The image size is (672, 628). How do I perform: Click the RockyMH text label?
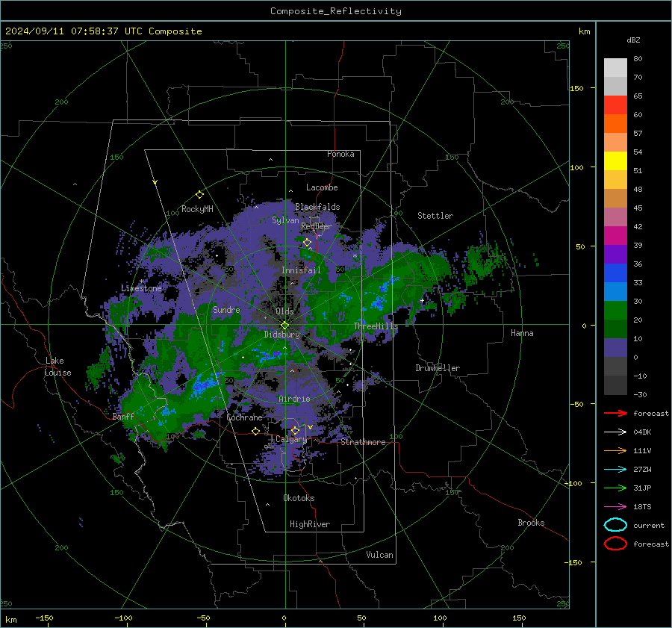coord(197,209)
